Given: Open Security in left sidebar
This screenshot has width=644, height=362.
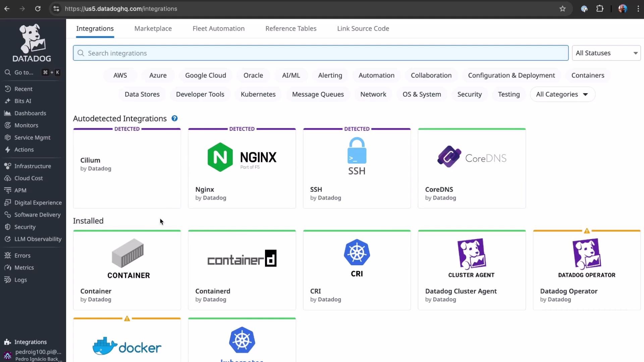Looking at the screenshot, I should 25,227.
